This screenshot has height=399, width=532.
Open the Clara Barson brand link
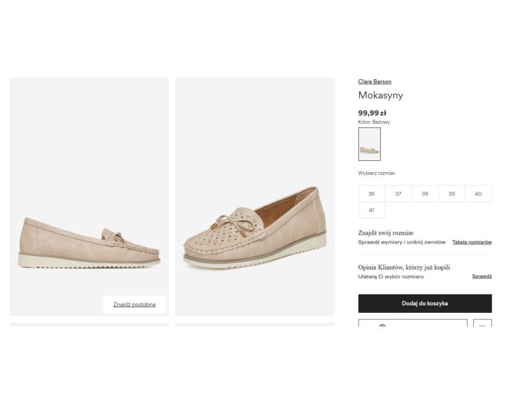[x=374, y=82]
